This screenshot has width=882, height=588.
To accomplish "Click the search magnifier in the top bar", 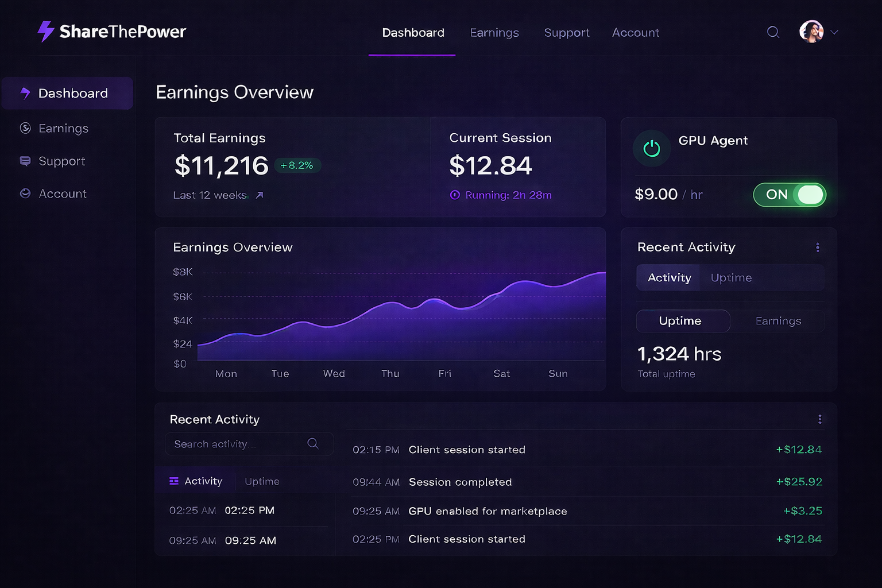I will tap(773, 32).
